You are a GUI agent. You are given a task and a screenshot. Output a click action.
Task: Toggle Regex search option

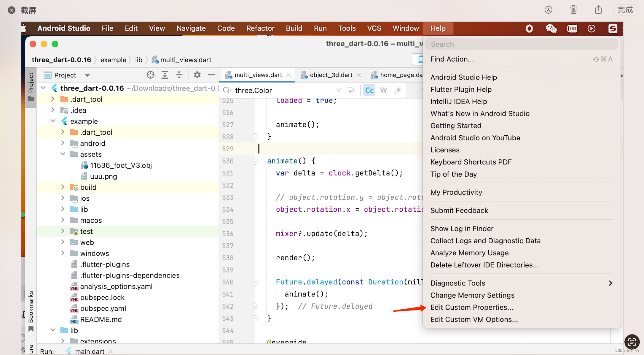tap(398, 91)
